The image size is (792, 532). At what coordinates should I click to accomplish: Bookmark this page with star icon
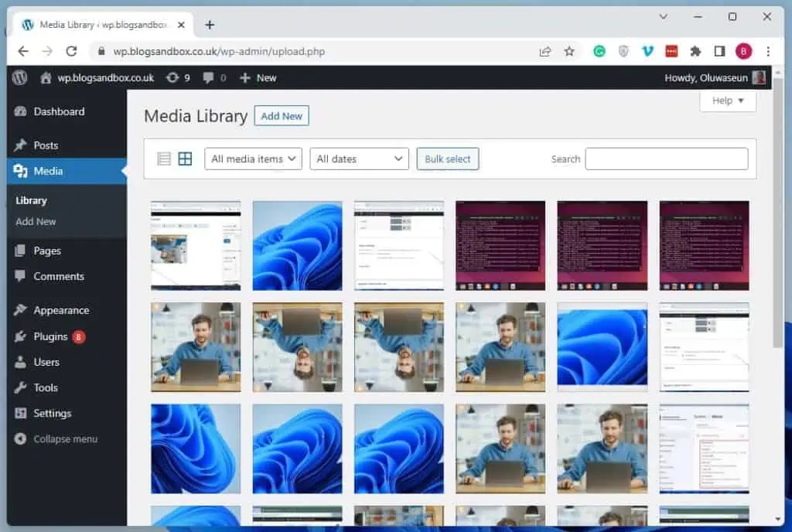coord(569,51)
